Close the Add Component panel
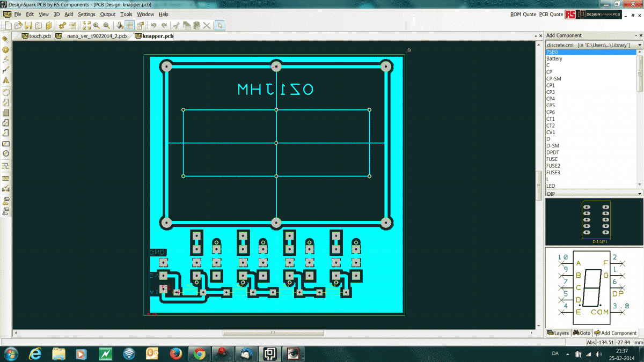This screenshot has width=644, height=362. [x=640, y=35]
